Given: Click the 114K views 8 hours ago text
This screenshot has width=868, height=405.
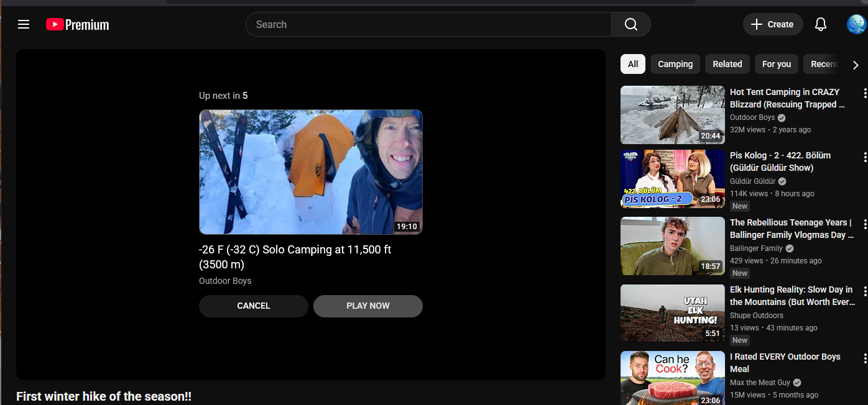Looking at the screenshot, I should tap(772, 194).
